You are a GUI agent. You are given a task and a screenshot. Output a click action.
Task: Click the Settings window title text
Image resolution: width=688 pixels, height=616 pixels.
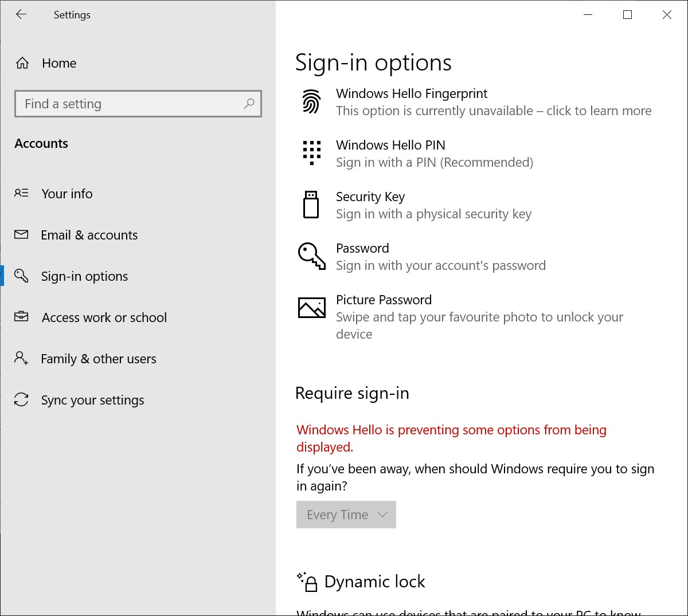pyautogui.click(x=72, y=15)
